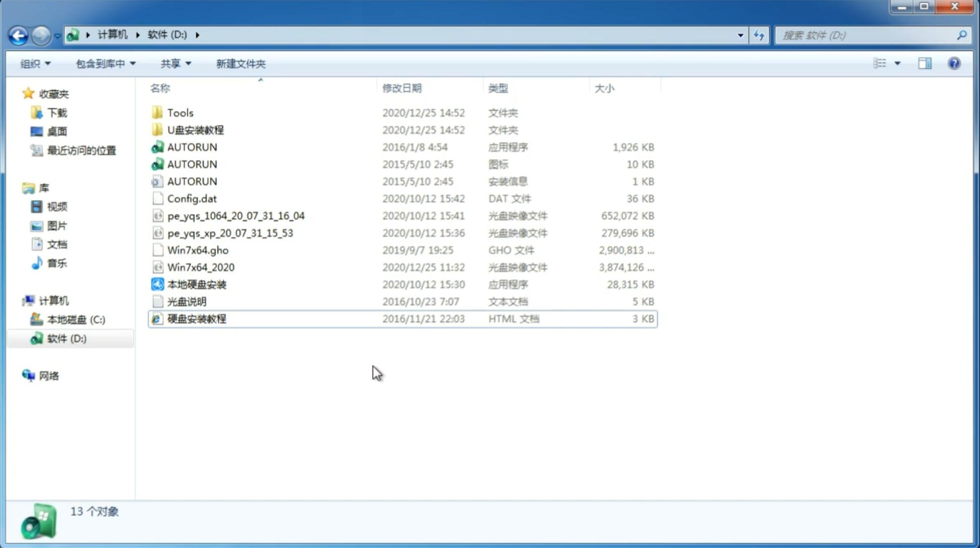980x548 pixels.
Task: Open pe_yqs_xp disc image file
Action: [x=230, y=232]
